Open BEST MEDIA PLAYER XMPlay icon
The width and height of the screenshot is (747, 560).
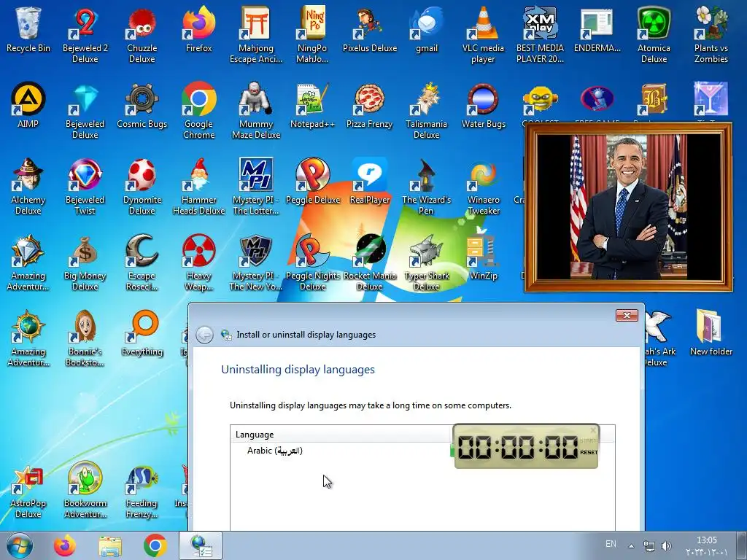tap(540, 34)
